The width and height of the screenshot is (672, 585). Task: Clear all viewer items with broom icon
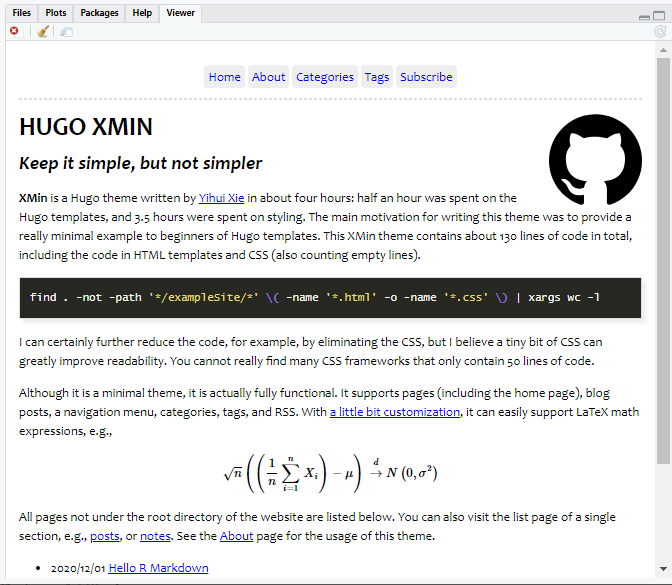pos(43,31)
